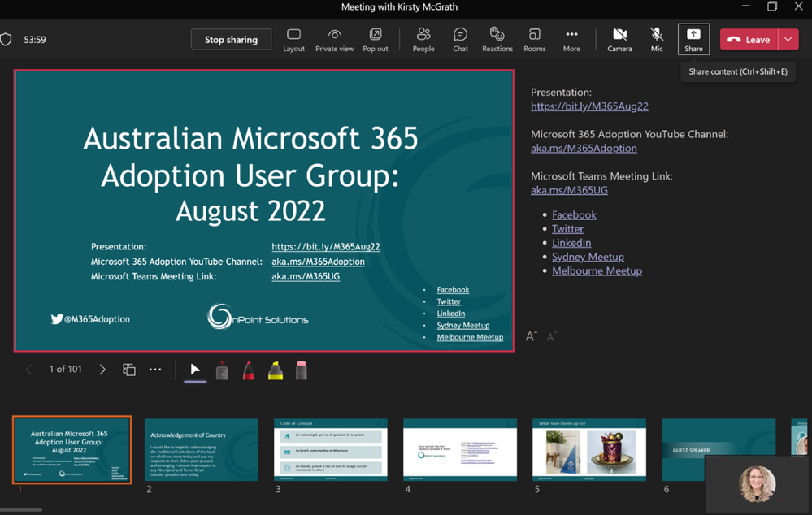Click Facebook link on the slide
This screenshot has height=515, width=812.
point(453,290)
